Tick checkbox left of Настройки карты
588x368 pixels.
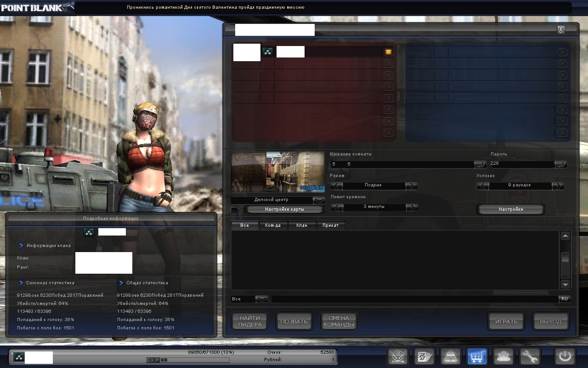pyautogui.click(x=234, y=210)
